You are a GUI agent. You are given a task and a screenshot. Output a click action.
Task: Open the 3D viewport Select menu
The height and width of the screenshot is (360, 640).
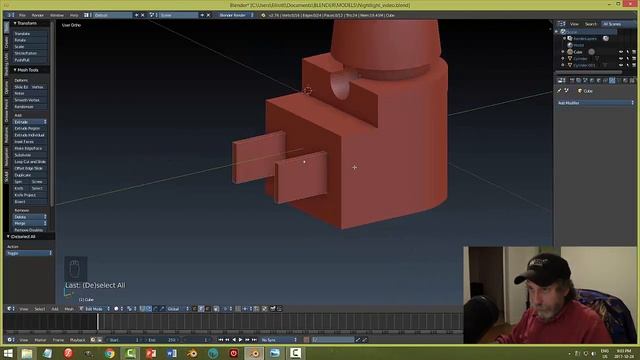(40, 309)
